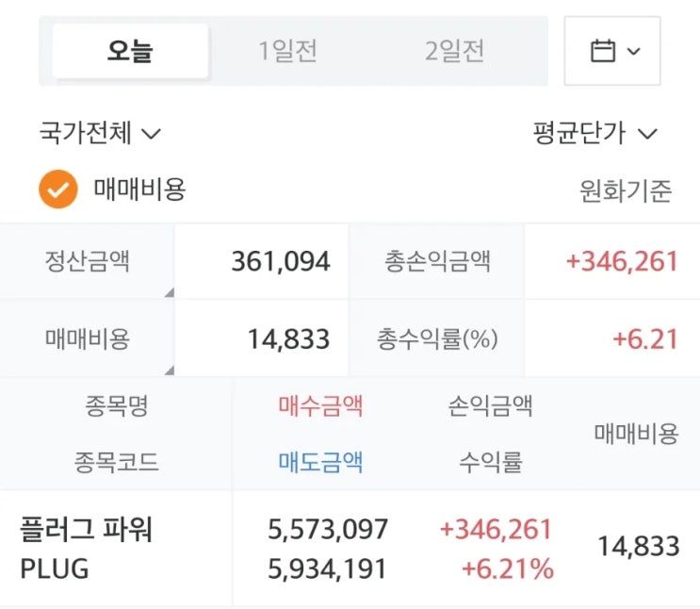
Task: Click the PLUG ticker code
Action: pos(55,568)
